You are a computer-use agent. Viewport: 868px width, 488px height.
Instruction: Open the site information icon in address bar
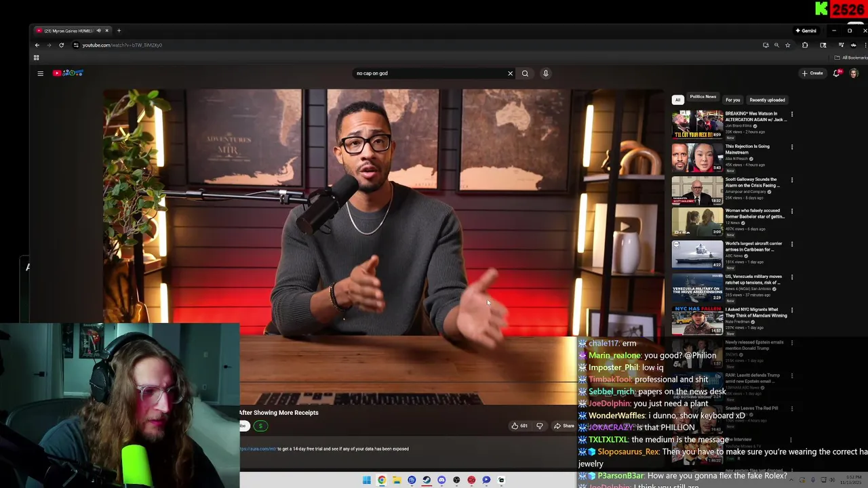pos(76,45)
